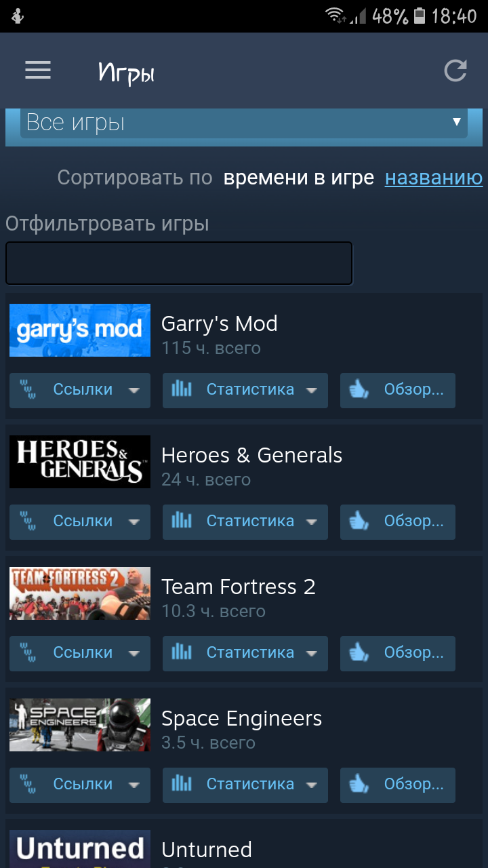Click the Space Engineers thumbs-up review icon
The width and height of the screenshot is (488, 868).
[x=359, y=784]
